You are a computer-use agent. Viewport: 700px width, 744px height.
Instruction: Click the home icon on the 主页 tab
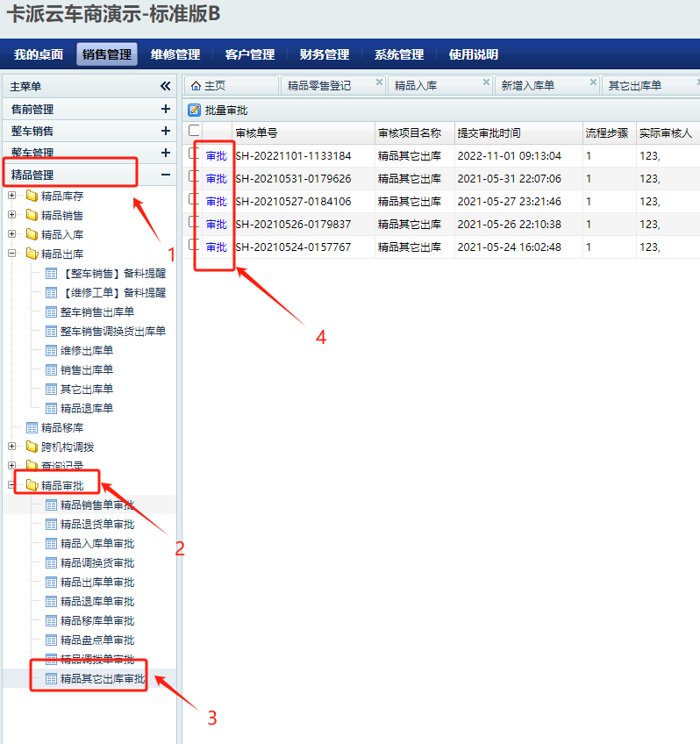pos(196,85)
